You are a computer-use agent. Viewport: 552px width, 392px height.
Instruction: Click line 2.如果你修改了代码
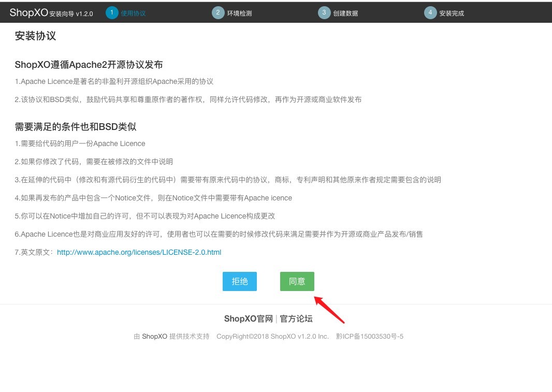[94, 162]
